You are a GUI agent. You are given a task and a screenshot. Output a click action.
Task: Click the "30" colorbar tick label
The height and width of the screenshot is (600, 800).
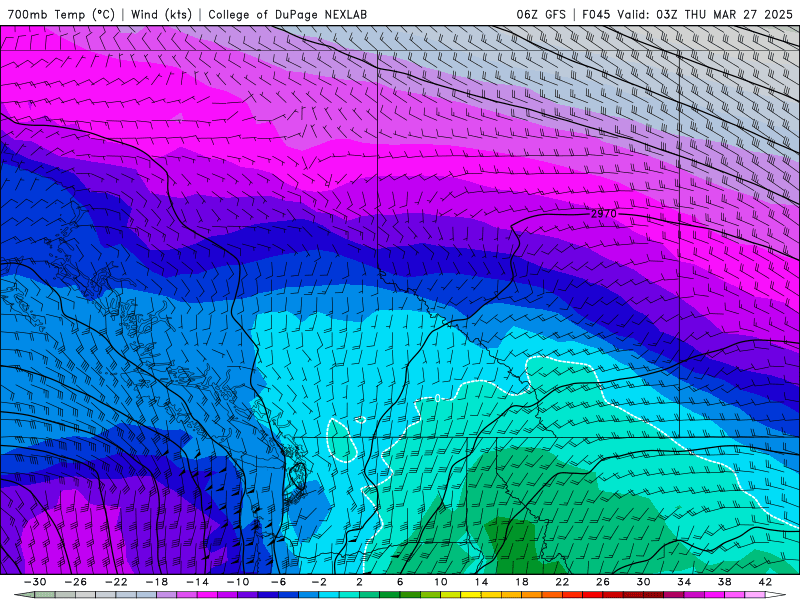[643, 582]
